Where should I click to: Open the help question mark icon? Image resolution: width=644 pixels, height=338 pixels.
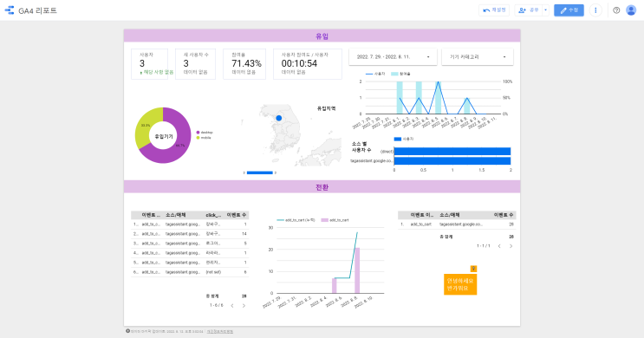coord(616,10)
